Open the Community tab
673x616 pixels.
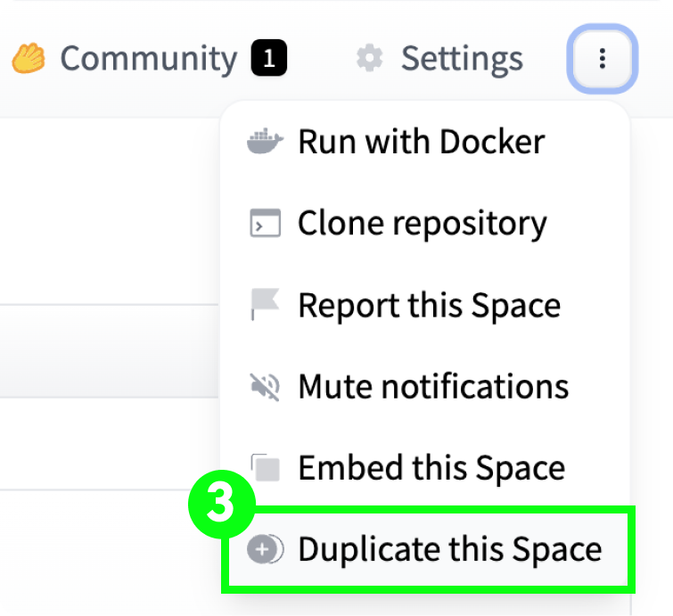(x=148, y=59)
